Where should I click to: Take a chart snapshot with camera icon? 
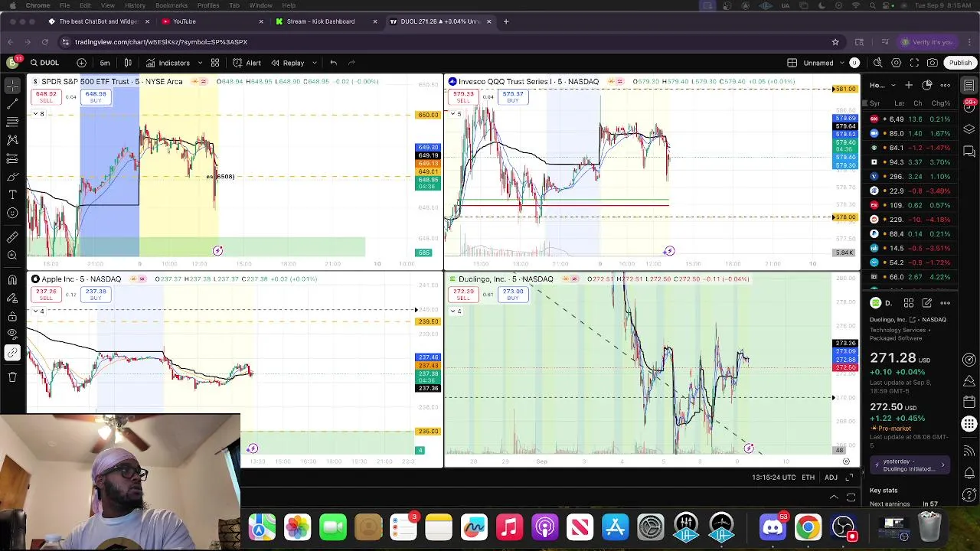pyautogui.click(x=933, y=63)
